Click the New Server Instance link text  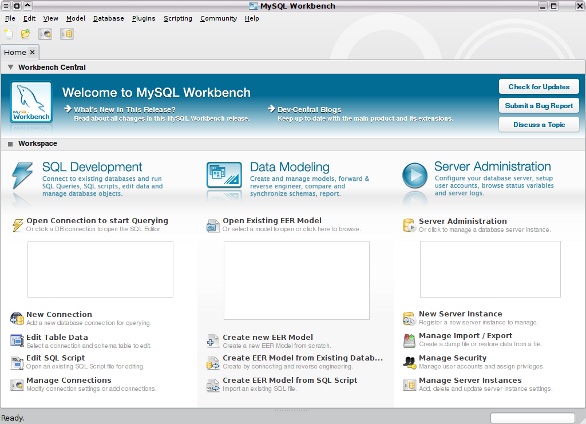[x=460, y=314]
